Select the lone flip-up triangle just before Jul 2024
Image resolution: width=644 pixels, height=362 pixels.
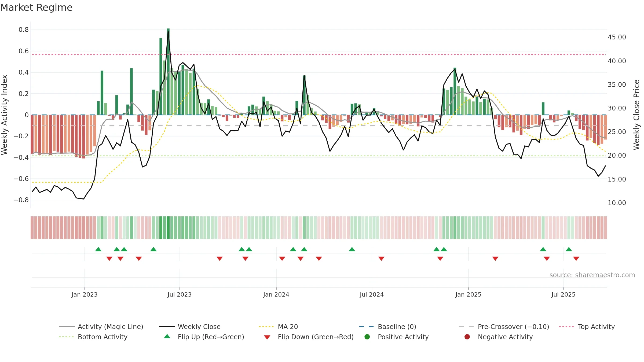click(x=352, y=249)
